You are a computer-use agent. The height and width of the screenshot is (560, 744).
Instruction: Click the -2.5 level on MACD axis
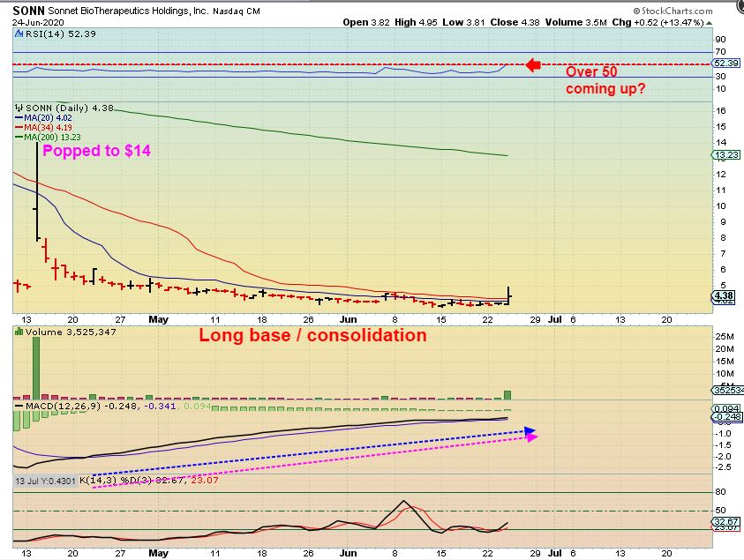click(x=723, y=467)
